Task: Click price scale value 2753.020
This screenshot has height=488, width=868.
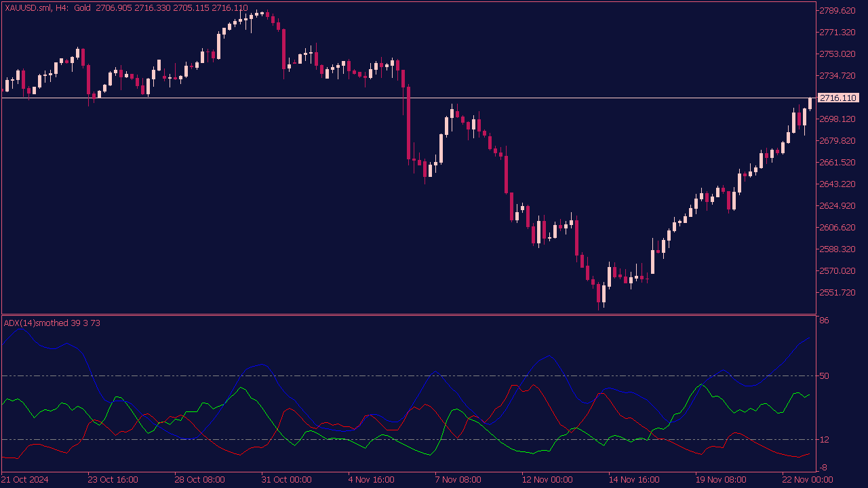Action: pyautogui.click(x=837, y=54)
